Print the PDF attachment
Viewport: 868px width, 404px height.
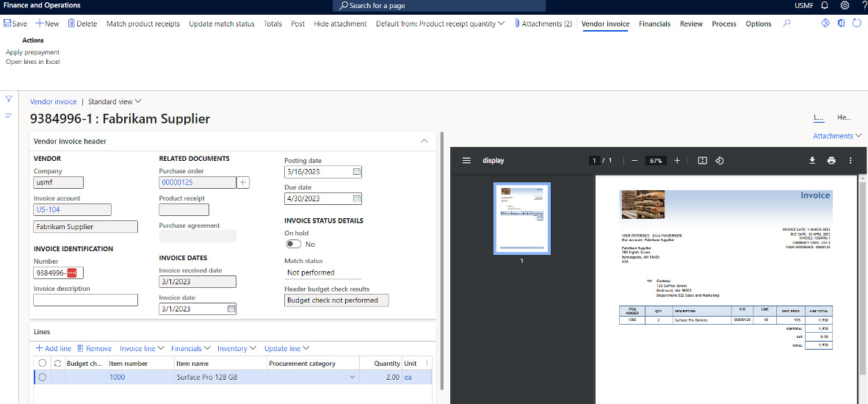click(x=831, y=160)
